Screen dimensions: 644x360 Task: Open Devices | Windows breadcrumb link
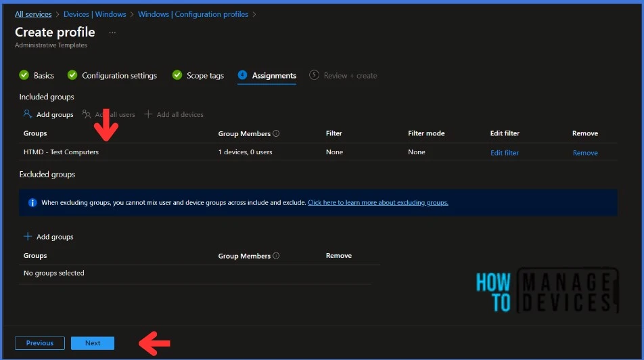click(95, 14)
